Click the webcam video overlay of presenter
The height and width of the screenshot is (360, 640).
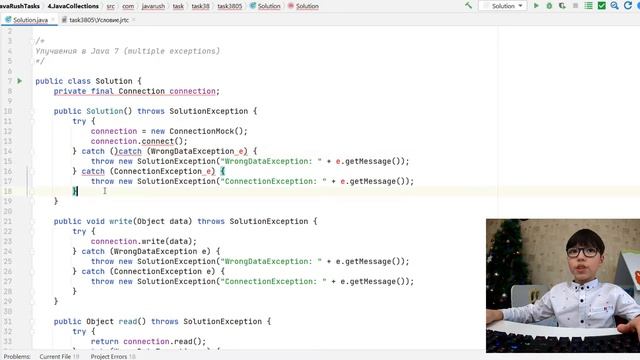[x=563, y=286]
